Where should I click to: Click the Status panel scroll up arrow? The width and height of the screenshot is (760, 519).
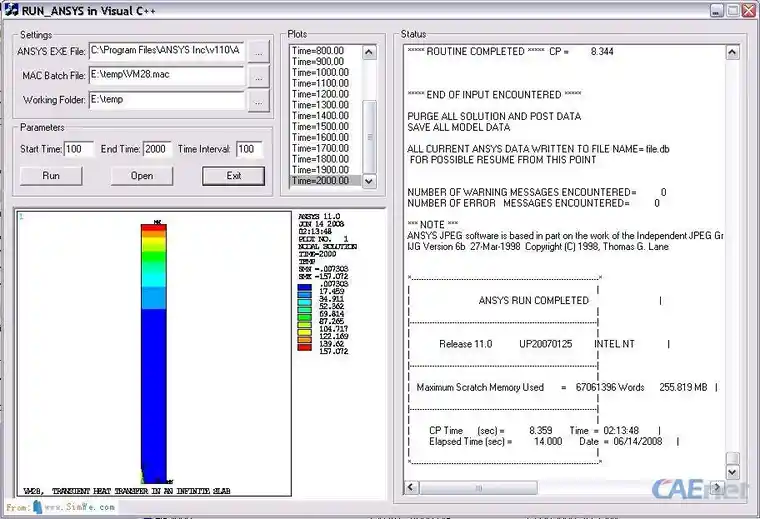732,52
